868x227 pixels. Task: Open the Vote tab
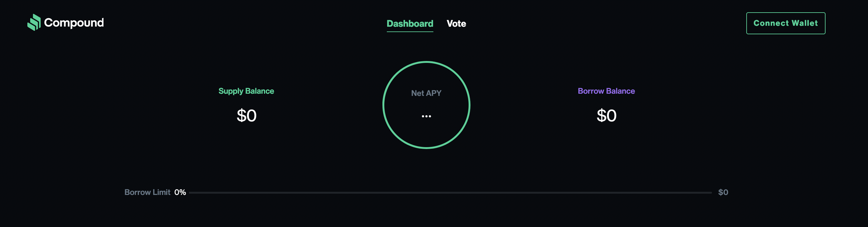point(456,23)
